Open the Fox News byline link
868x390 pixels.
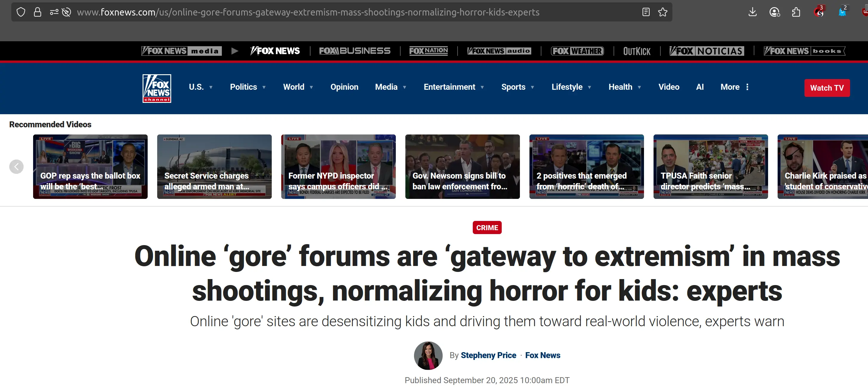pos(543,355)
